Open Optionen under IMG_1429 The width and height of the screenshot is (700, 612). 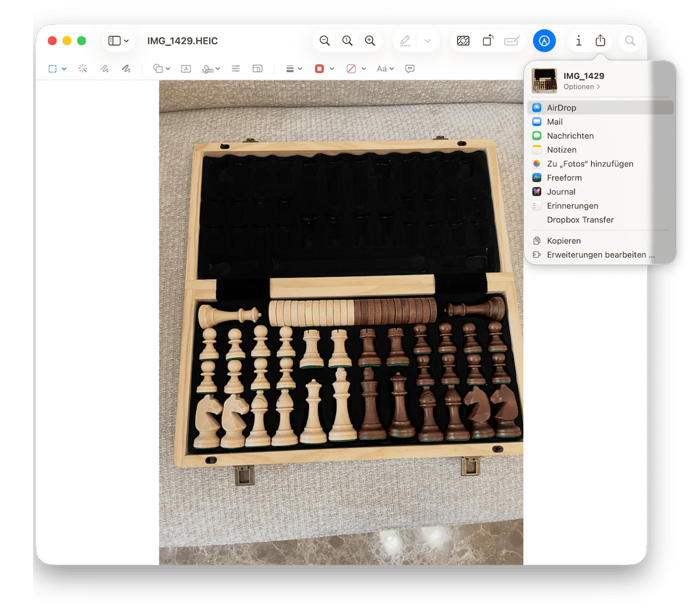581,87
